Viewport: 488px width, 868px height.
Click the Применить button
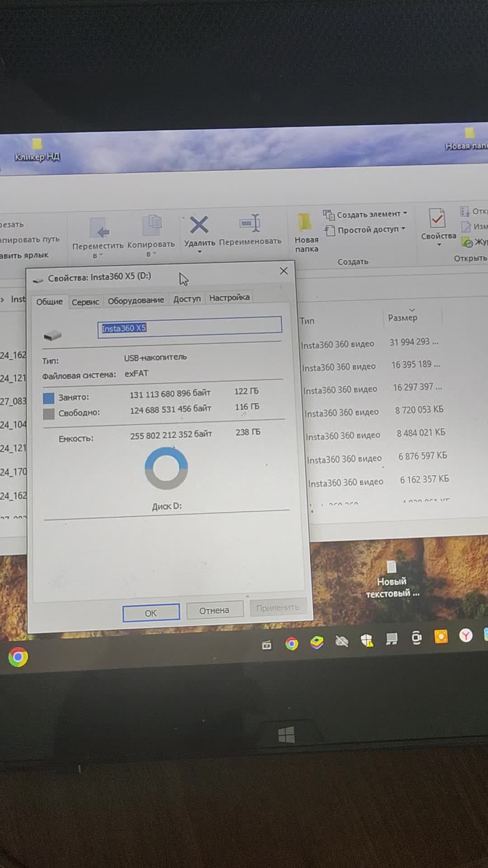point(278,608)
